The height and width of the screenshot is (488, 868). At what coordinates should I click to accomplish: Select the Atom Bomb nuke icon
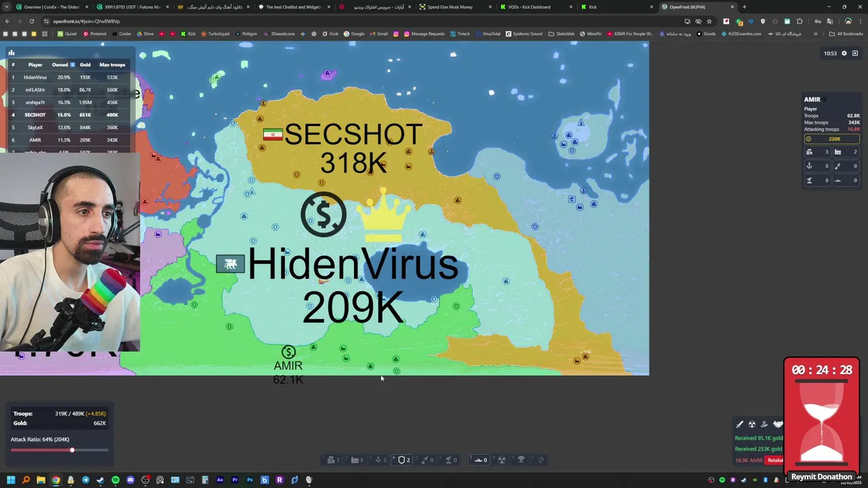502,460
